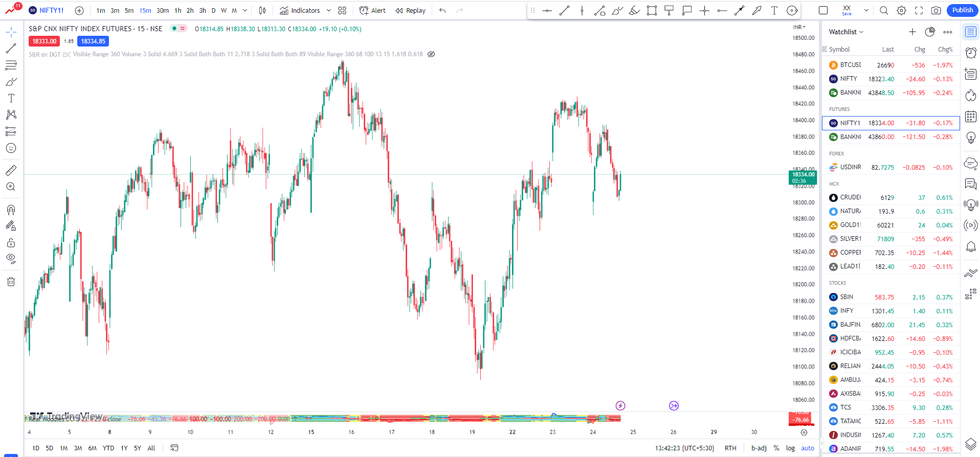
Task: Select the 1M date range
Action: [63, 448]
